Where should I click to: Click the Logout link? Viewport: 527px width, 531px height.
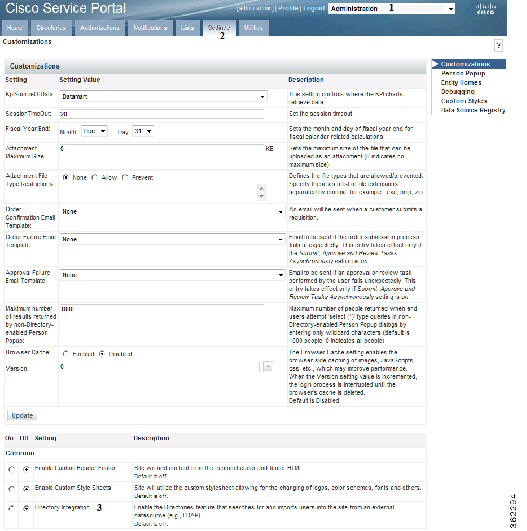point(314,8)
